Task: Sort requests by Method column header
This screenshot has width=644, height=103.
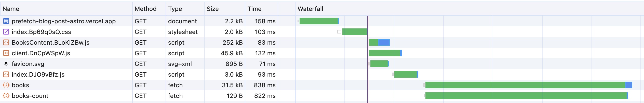Action: [145, 9]
